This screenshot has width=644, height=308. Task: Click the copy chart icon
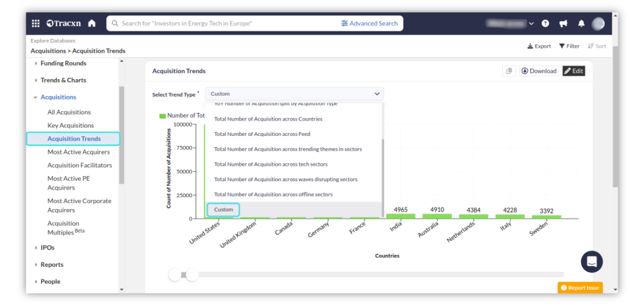509,71
